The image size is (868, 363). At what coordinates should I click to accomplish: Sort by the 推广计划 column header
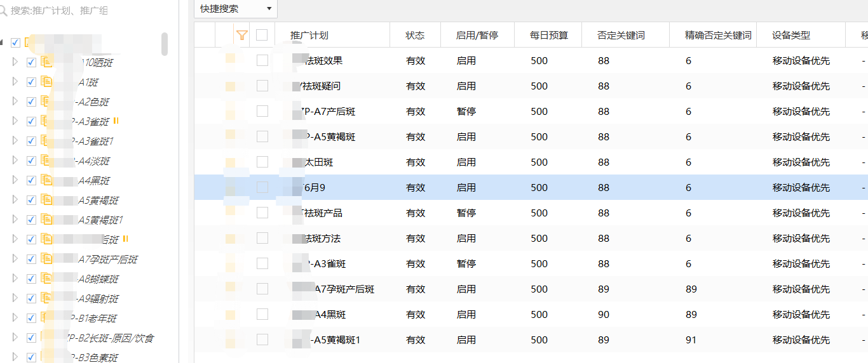click(x=309, y=36)
